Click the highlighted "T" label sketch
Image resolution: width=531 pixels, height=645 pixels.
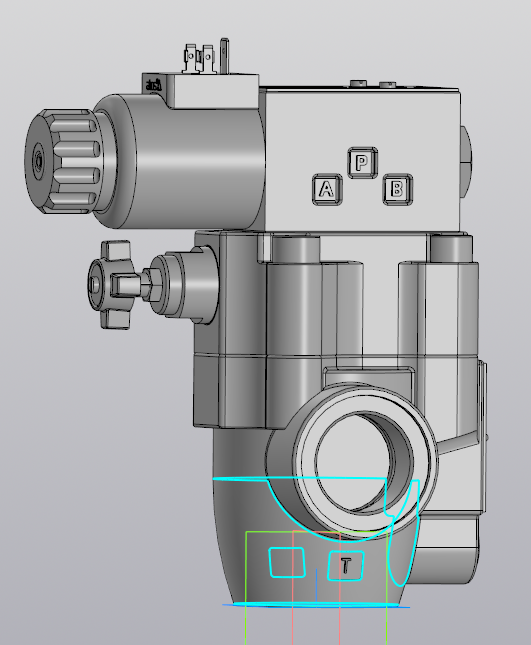[x=346, y=566]
